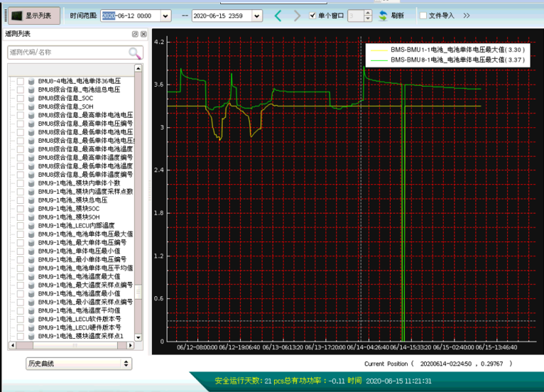Image resolution: width=544 pixels, height=392 pixels.
Task: Toggle the 单个窗口 checkbox
Action: pos(312,15)
